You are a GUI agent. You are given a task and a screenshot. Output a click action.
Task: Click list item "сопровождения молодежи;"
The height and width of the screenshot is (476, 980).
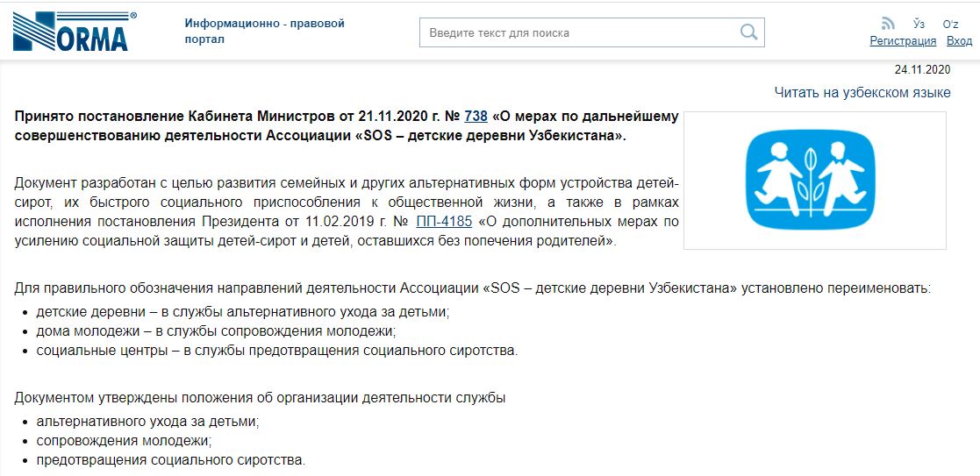tap(124, 441)
